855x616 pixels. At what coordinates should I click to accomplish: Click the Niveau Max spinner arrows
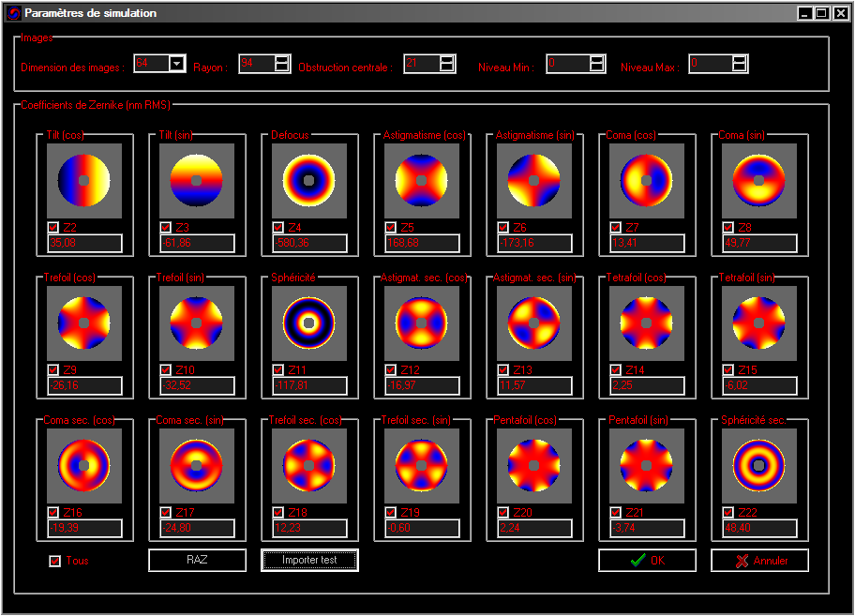pos(740,64)
